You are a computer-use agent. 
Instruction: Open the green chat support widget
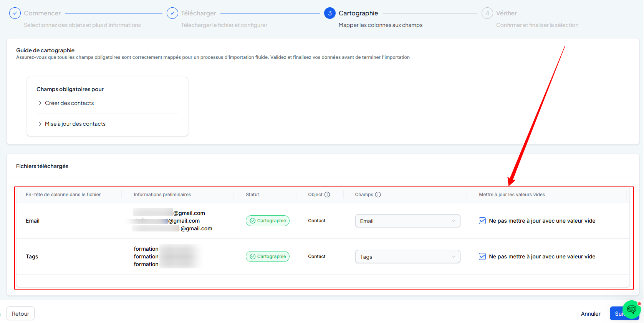632,310
